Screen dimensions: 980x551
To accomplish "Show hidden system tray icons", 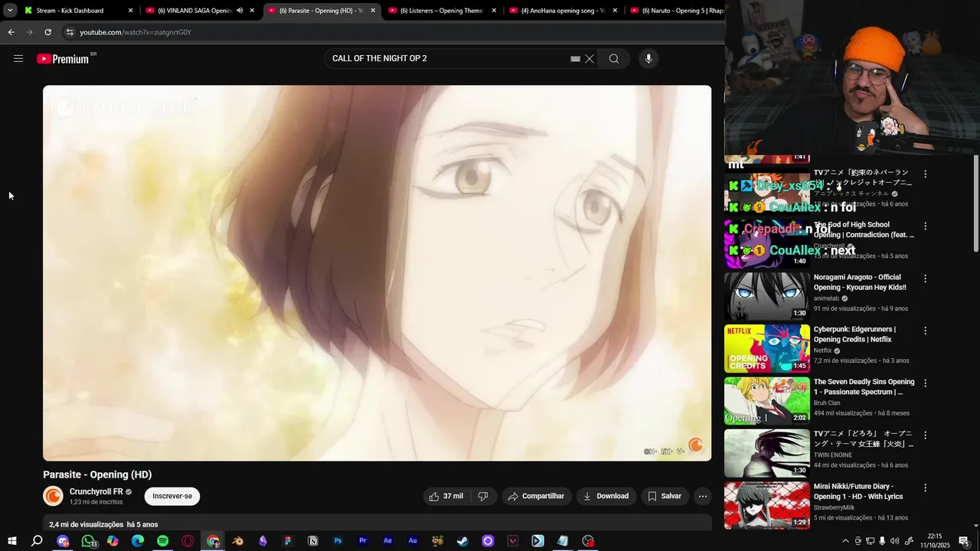I will tap(845, 541).
